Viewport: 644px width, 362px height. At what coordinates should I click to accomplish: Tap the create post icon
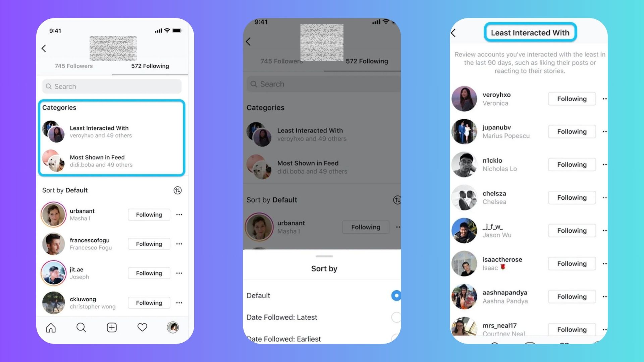coord(112,328)
